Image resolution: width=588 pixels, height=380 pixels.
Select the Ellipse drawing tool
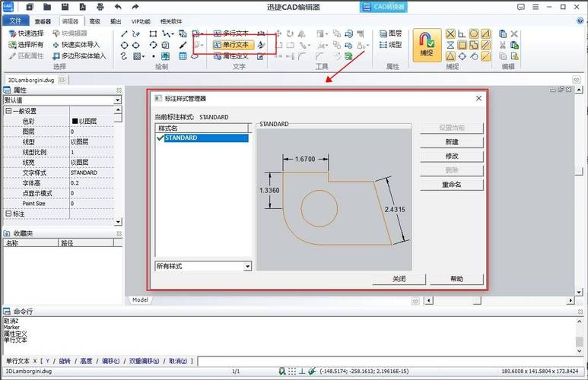point(136,46)
